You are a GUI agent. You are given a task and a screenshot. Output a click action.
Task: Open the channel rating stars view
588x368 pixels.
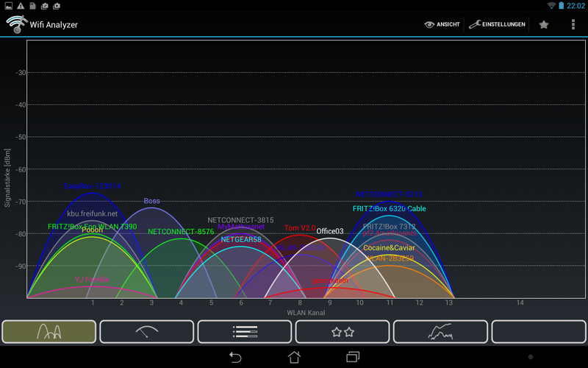343,332
